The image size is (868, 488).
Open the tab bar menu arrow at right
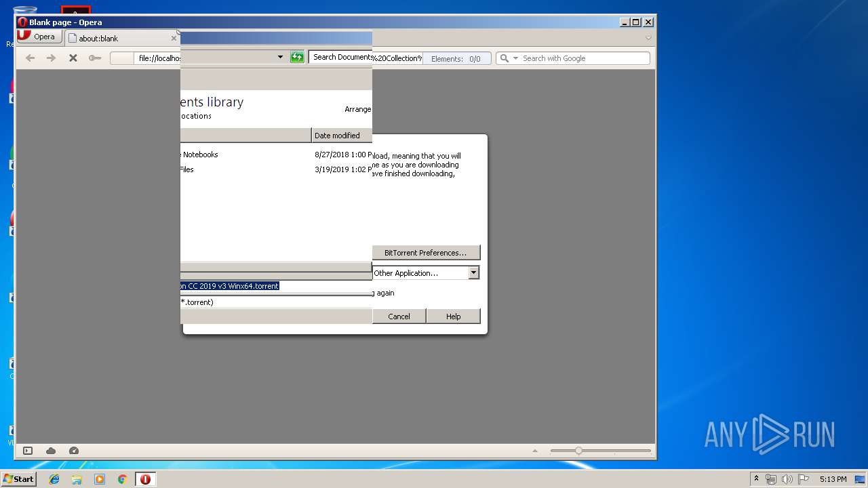pos(648,38)
